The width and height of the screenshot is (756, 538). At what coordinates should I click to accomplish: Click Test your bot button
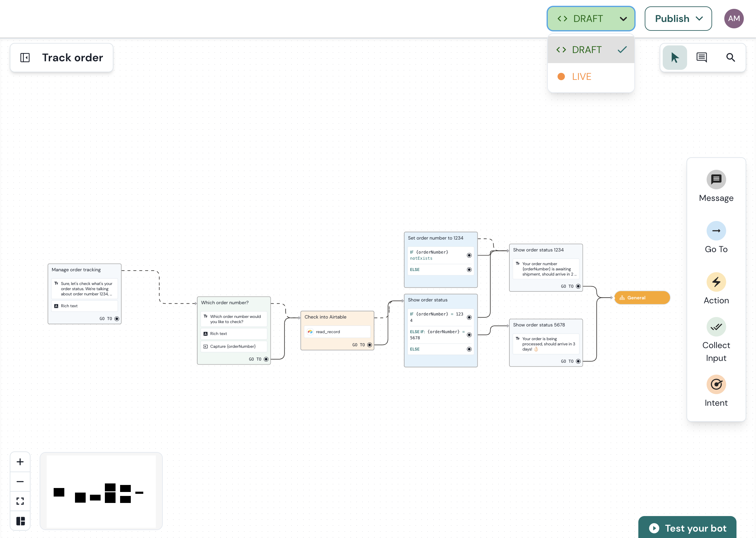pos(687,528)
